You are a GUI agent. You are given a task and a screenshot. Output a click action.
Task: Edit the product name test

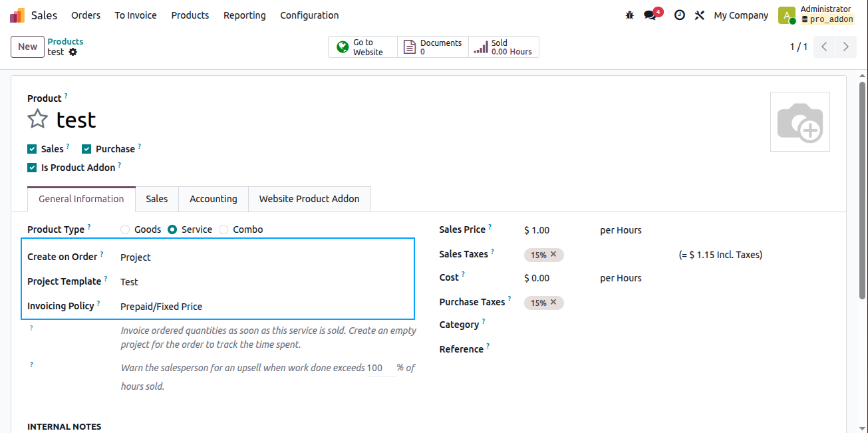76,120
